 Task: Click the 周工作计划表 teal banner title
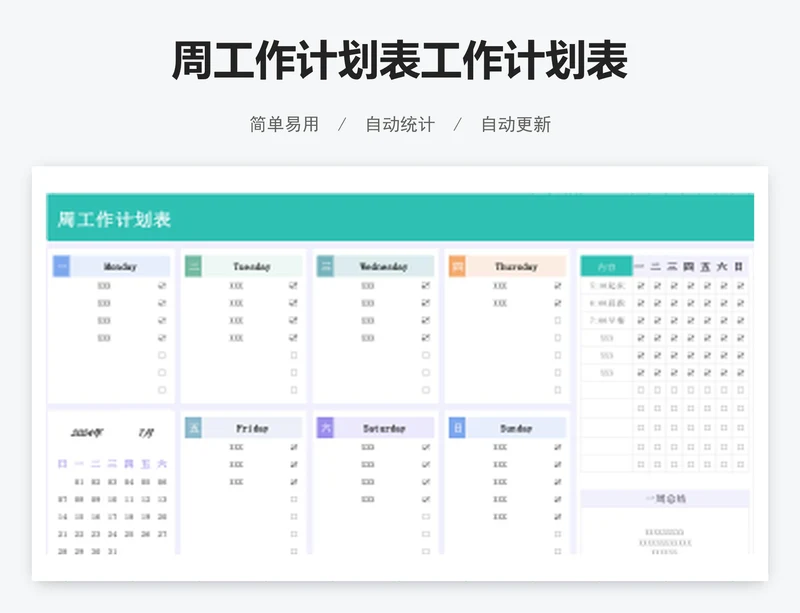[114, 219]
